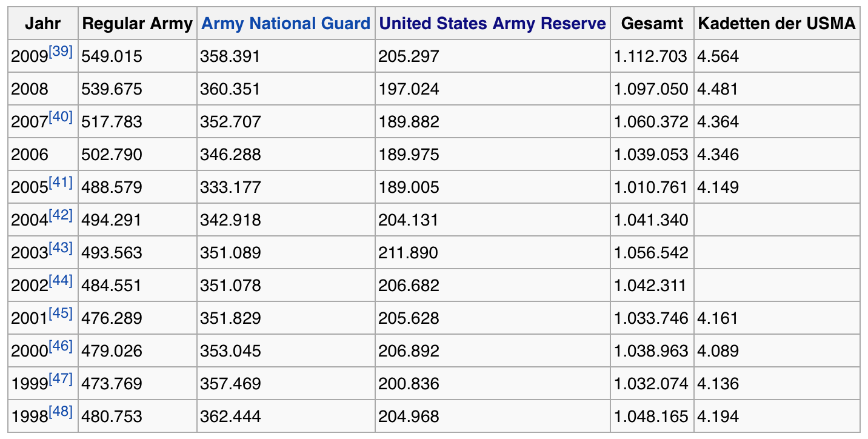Click Army Reserve value 211.890
868x439 pixels.
(x=409, y=253)
